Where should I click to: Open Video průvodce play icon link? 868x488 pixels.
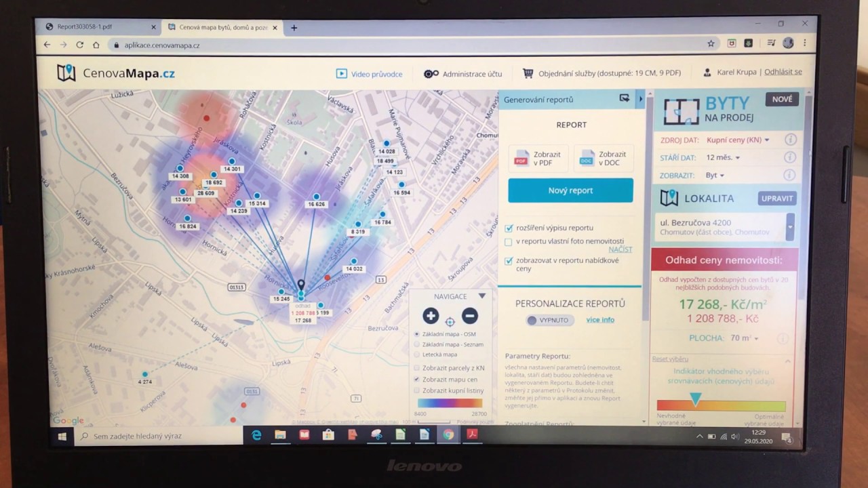tap(342, 73)
